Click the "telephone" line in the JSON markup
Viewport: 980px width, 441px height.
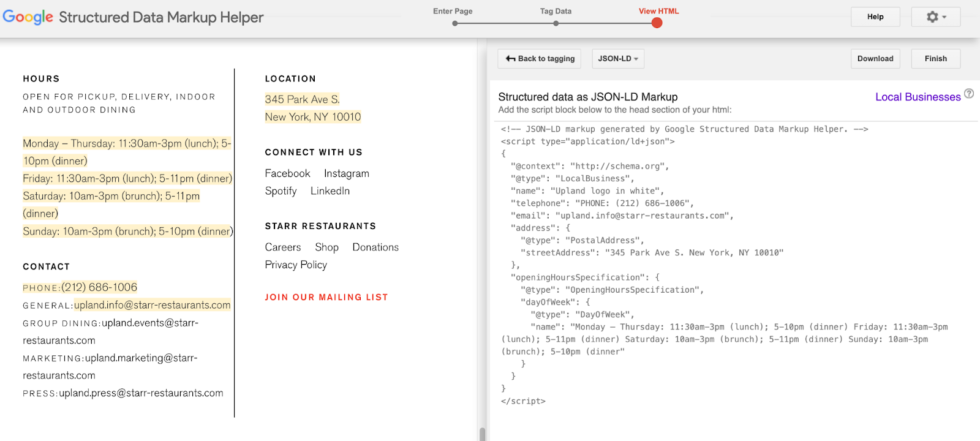[x=602, y=203]
